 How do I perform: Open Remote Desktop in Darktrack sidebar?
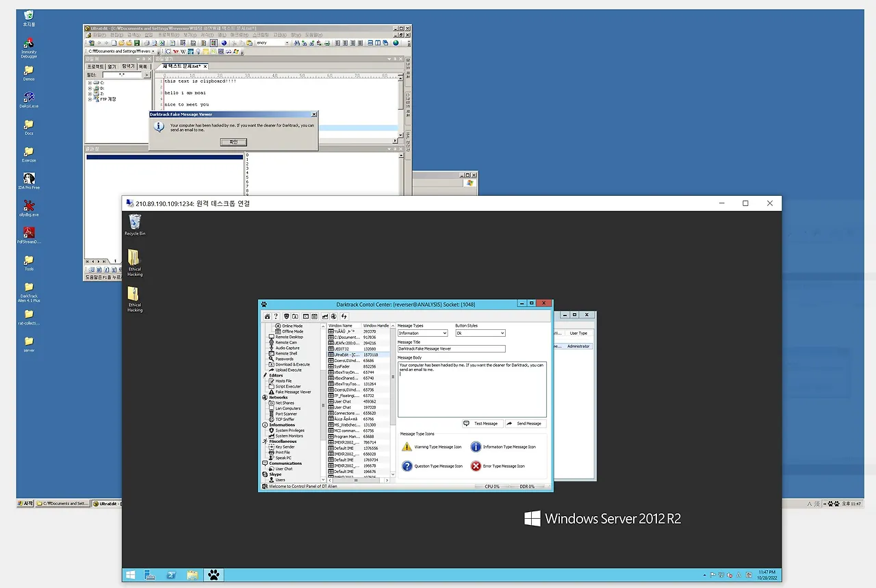click(x=289, y=337)
